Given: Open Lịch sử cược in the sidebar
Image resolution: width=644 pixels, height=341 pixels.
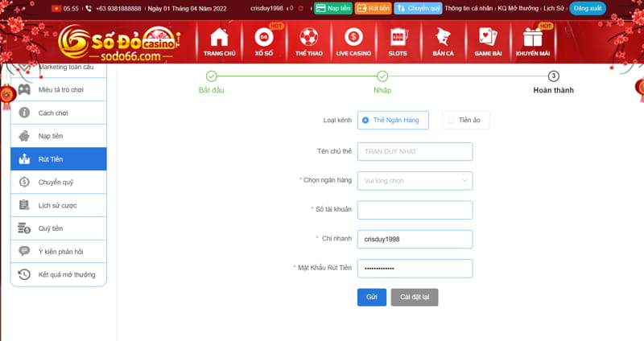Looking at the screenshot, I should pos(58,205).
